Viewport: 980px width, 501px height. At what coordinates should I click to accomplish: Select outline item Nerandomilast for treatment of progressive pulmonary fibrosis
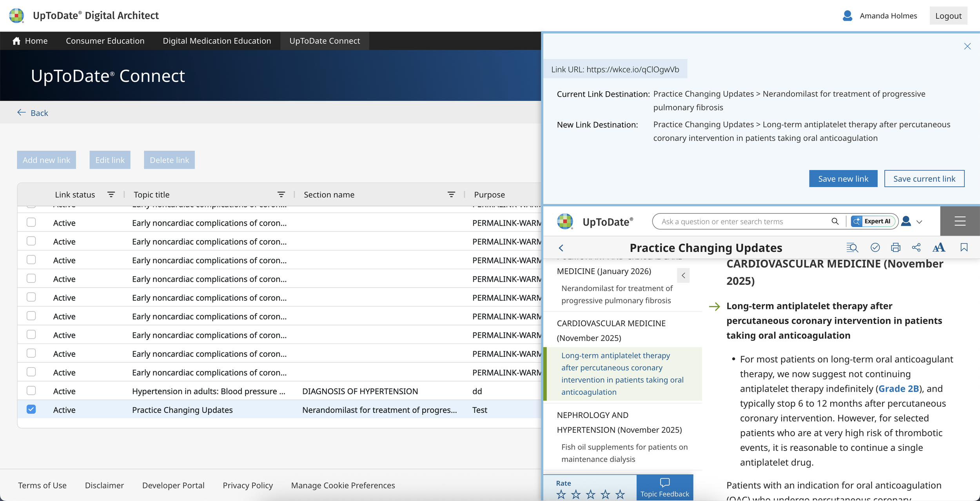[x=617, y=294]
